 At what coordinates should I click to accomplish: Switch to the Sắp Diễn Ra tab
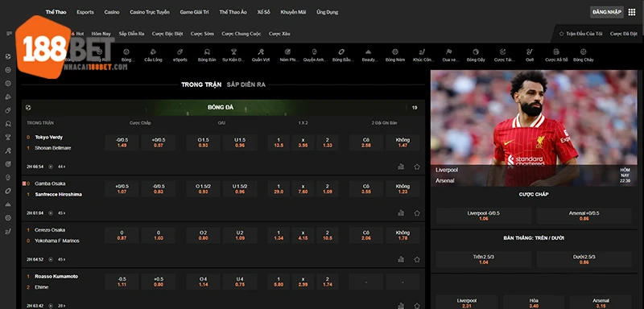pyautogui.click(x=246, y=84)
